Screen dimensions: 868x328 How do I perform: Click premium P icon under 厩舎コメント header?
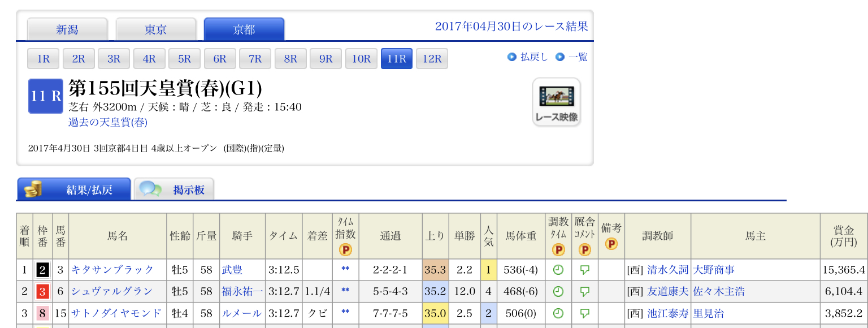[x=585, y=249]
